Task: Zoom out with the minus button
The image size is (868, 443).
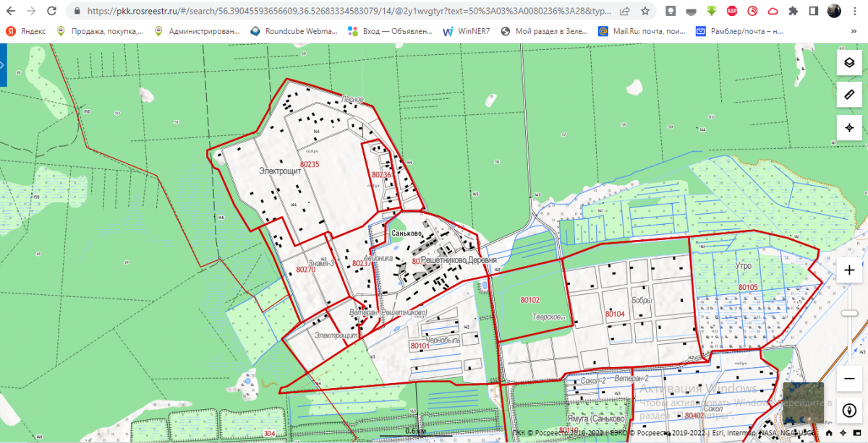Action: coord(849,379)
